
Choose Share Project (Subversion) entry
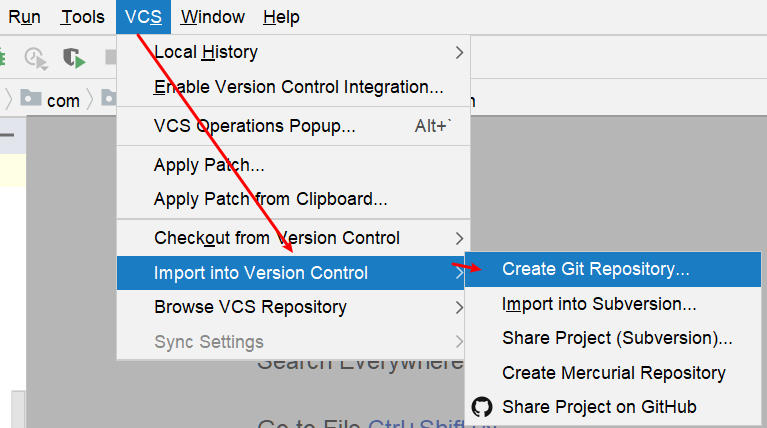[613, 338]
